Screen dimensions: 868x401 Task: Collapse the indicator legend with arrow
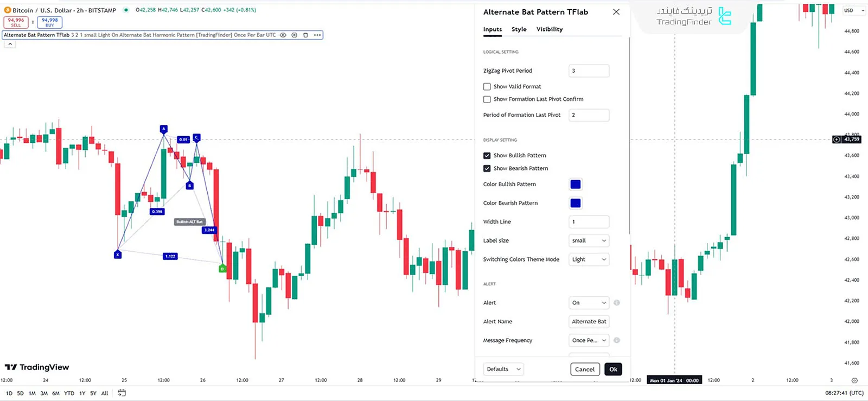click(x=10, y=44)
